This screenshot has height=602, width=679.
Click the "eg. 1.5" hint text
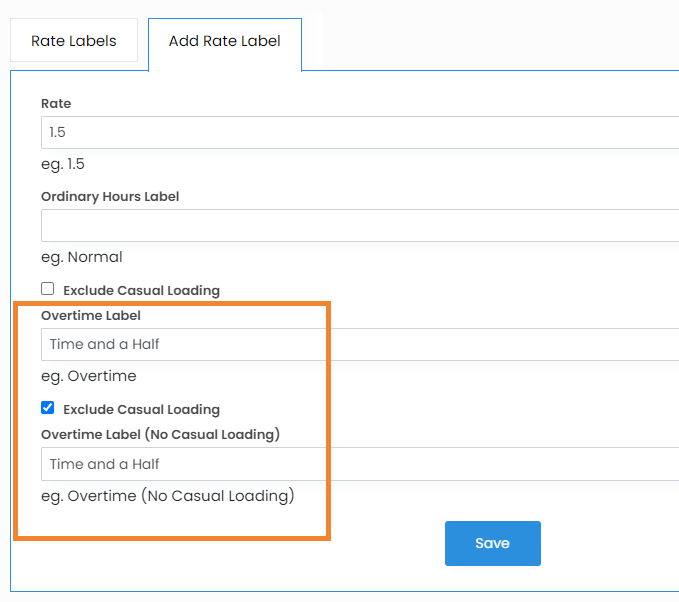(x=62, y=164)
